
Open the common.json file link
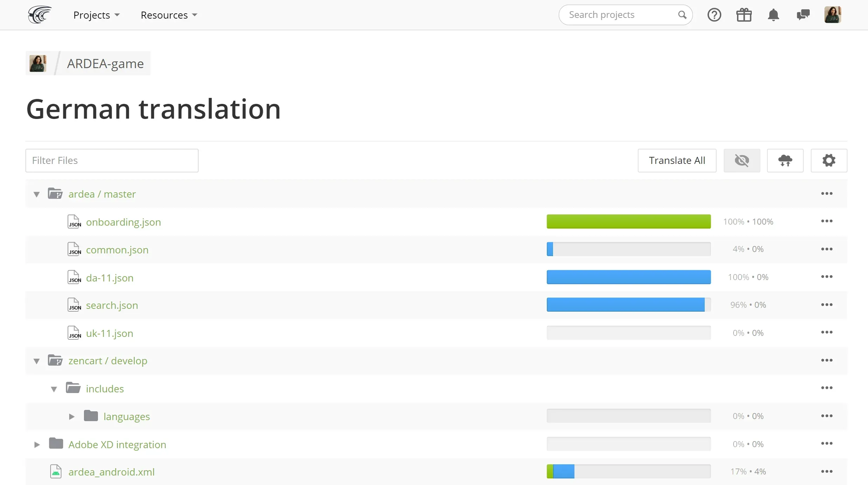(117, 250)
